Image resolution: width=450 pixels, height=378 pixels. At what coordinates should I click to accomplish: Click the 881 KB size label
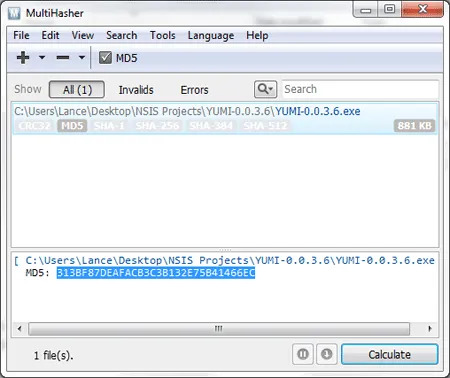pos(414,126)
